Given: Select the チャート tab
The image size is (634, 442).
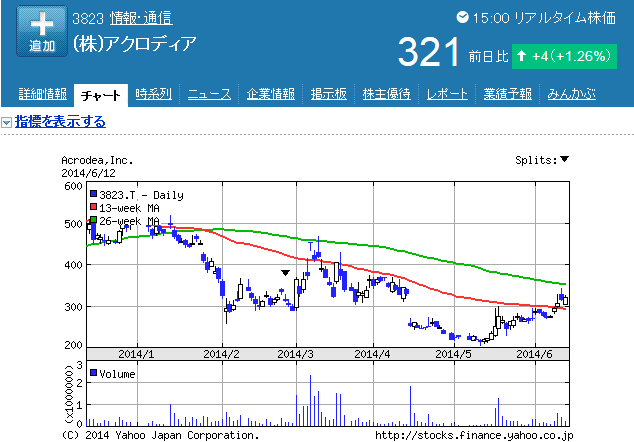Looking at the screenshot, I should (x=101, y=95).
